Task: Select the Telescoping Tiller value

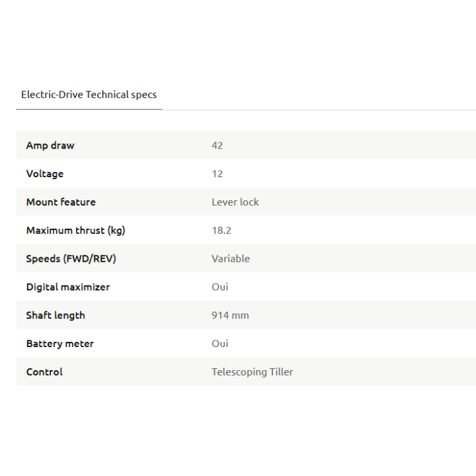Action: (252, 372)
